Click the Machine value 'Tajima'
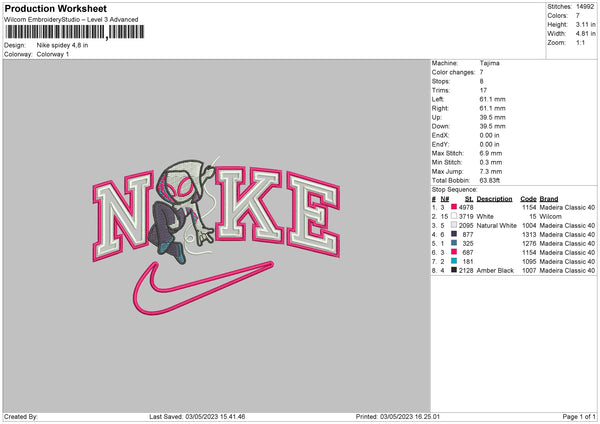The image size is (600, 424). tap(489, 63)
